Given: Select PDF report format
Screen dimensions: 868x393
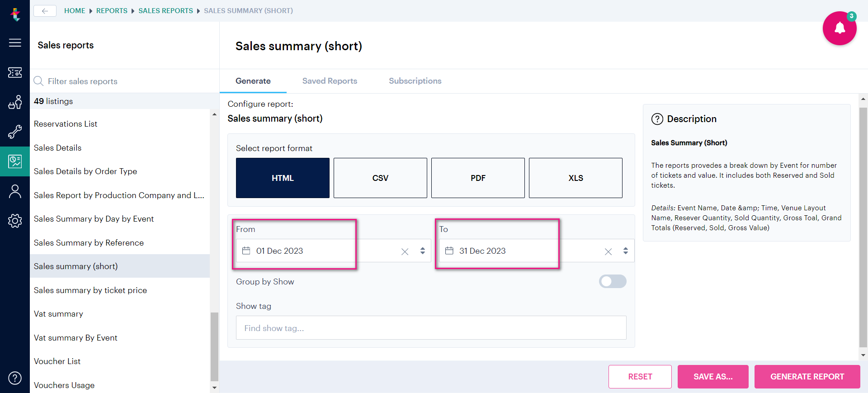Looking at the screenshot, I should (x=478, y=178).
